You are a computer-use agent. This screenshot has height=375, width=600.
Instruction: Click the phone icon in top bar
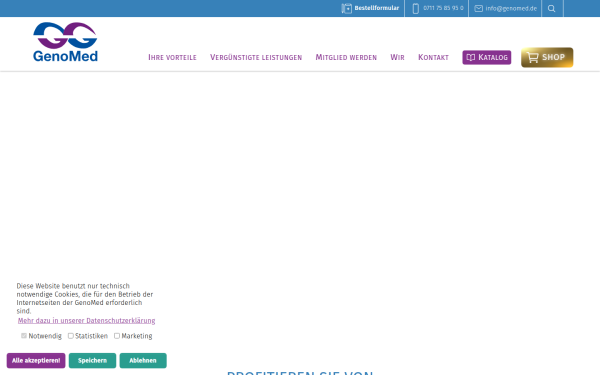click(416, 8)
